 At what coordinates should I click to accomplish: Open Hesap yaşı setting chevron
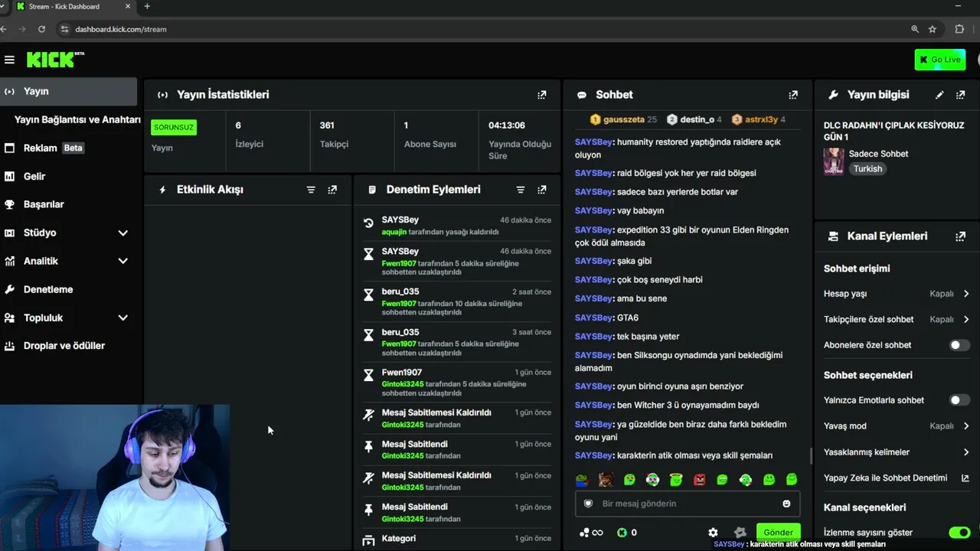[x=966, y=294]
